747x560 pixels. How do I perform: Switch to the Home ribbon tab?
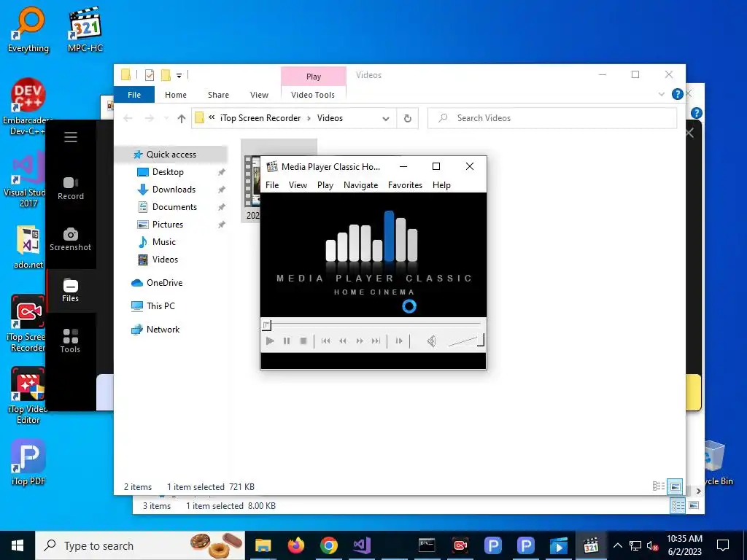tap(176, 95)
